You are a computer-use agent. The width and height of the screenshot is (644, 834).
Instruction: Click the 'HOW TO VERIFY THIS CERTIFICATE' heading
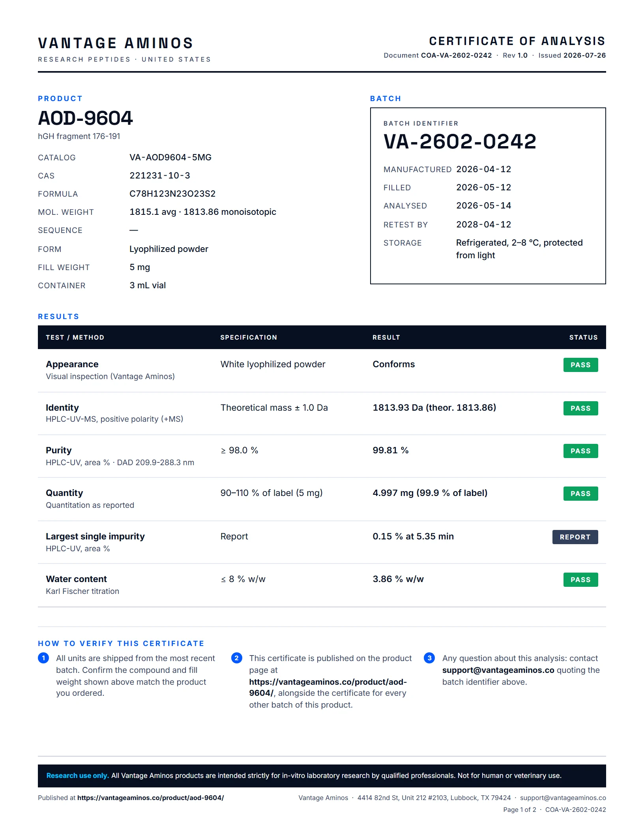click(121, 643)
